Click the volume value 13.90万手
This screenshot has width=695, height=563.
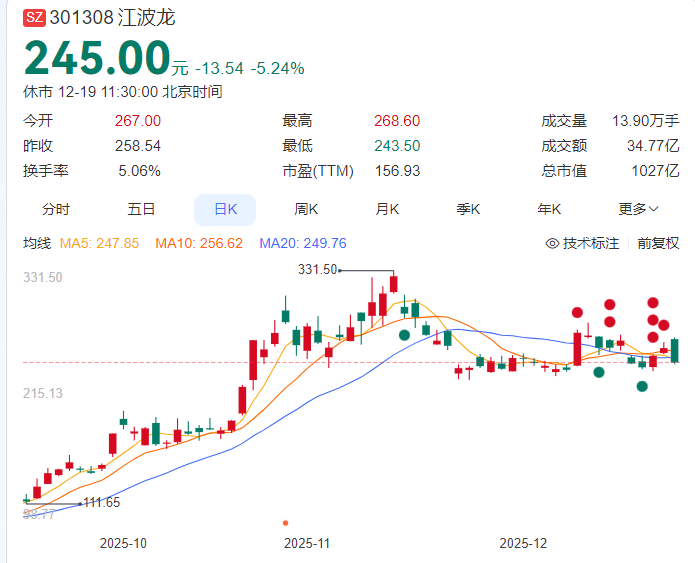pyautogui.click(x=645, y=121)
